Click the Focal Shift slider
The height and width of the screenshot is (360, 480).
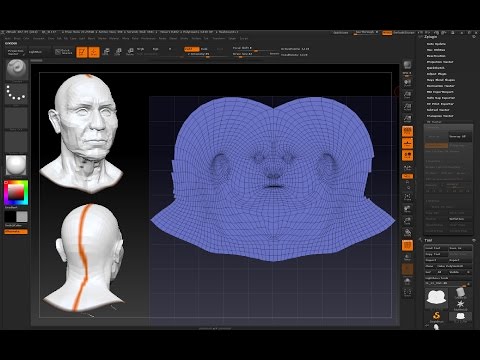[256, 48]
